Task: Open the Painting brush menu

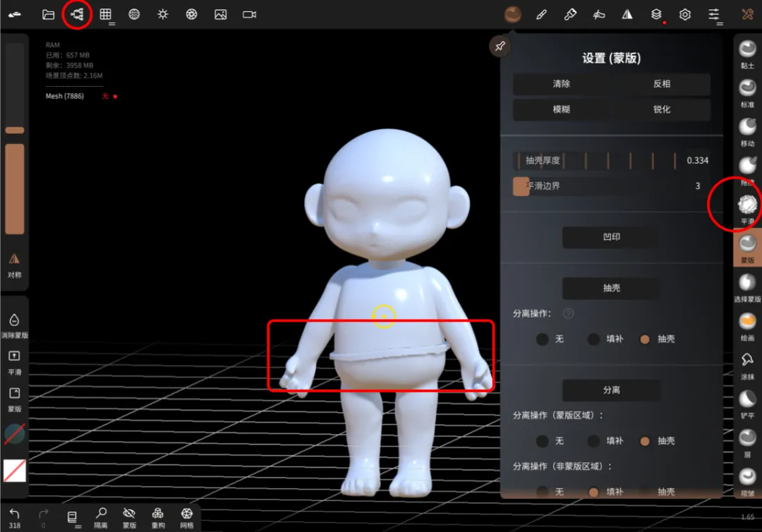Action: 570,15
